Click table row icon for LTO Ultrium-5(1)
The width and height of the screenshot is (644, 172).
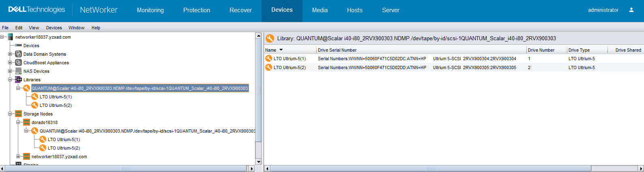click(268, 59)
